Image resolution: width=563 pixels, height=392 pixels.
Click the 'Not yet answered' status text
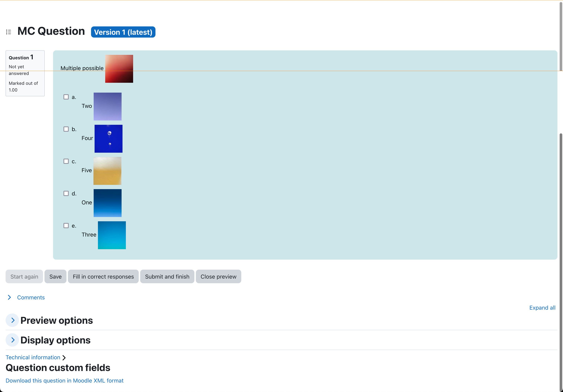[19, 70]
